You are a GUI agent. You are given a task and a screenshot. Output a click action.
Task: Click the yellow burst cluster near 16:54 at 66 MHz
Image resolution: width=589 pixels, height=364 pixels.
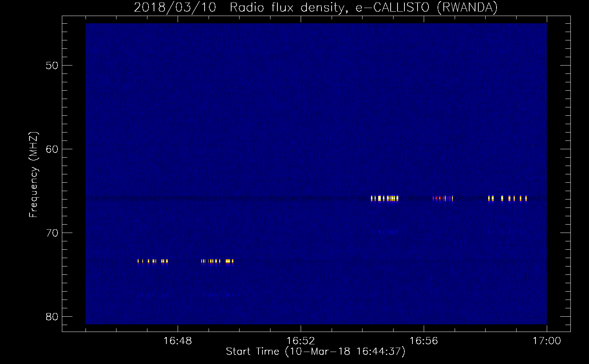(384, 198)
